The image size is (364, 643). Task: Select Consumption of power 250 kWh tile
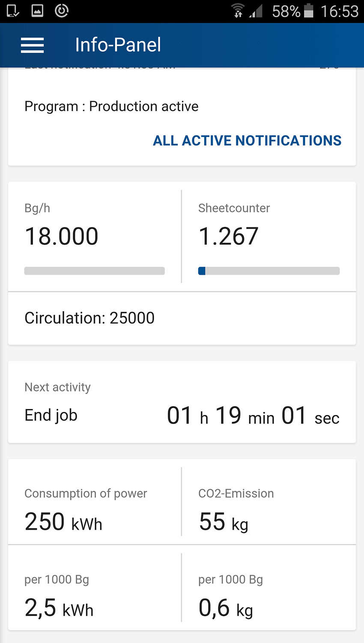coord(86,510)
